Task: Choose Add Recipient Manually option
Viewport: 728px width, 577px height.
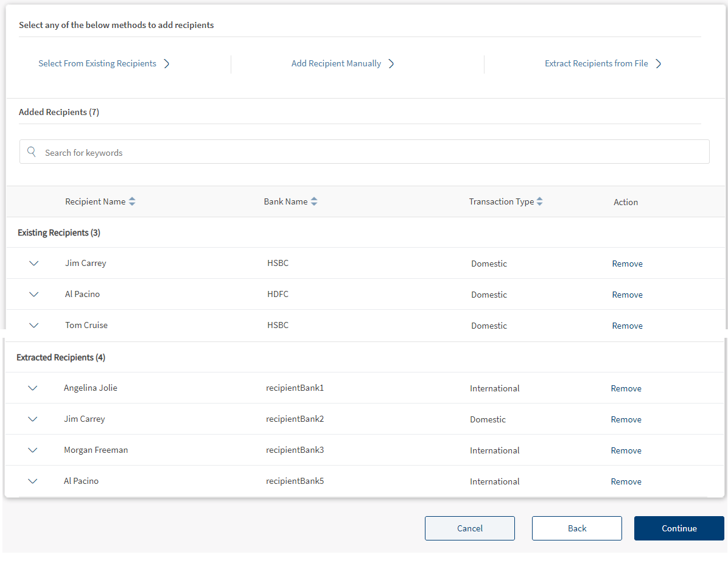Action: pos(336,64)
